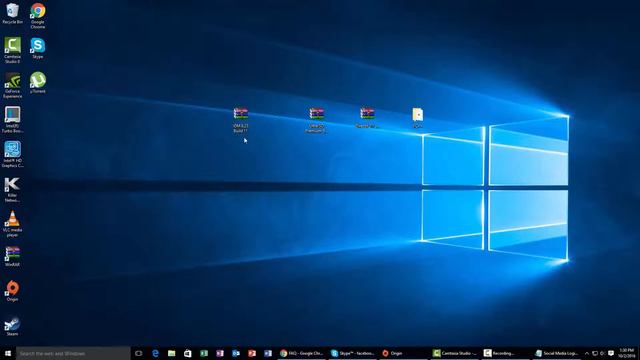Select the yellow zipped folder file

tap(418, 118)
